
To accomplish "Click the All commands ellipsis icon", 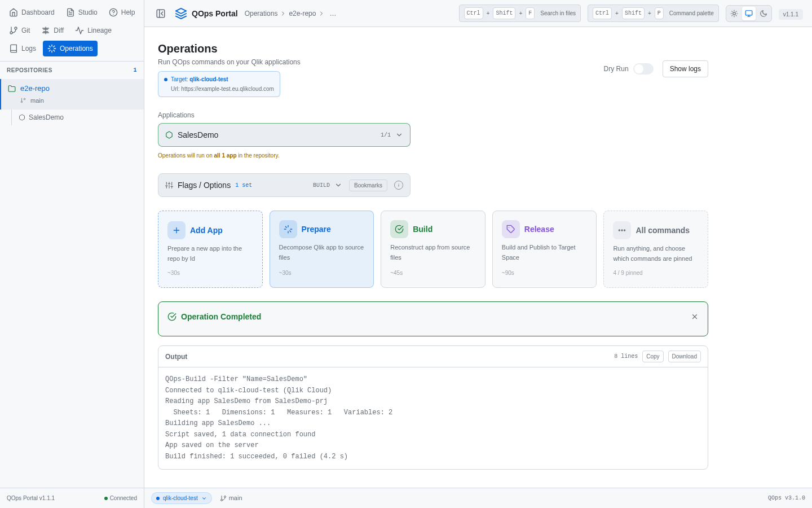I will (622, 230).
